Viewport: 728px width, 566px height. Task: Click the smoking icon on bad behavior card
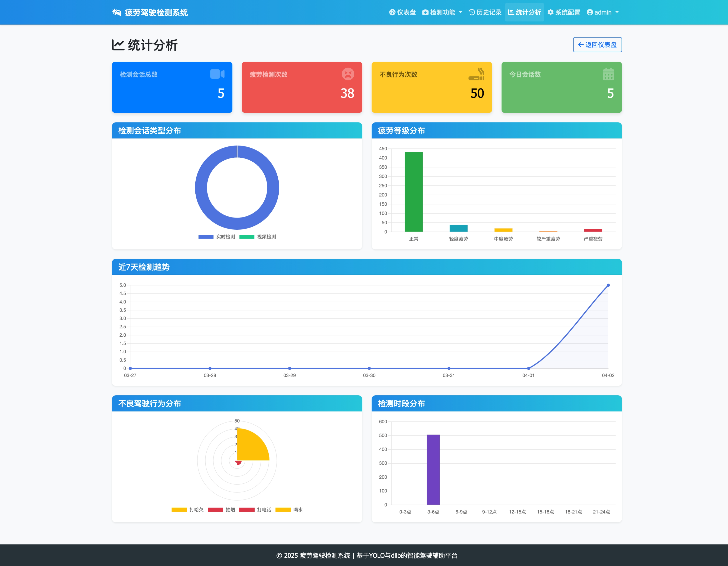(x=477, y=74)
